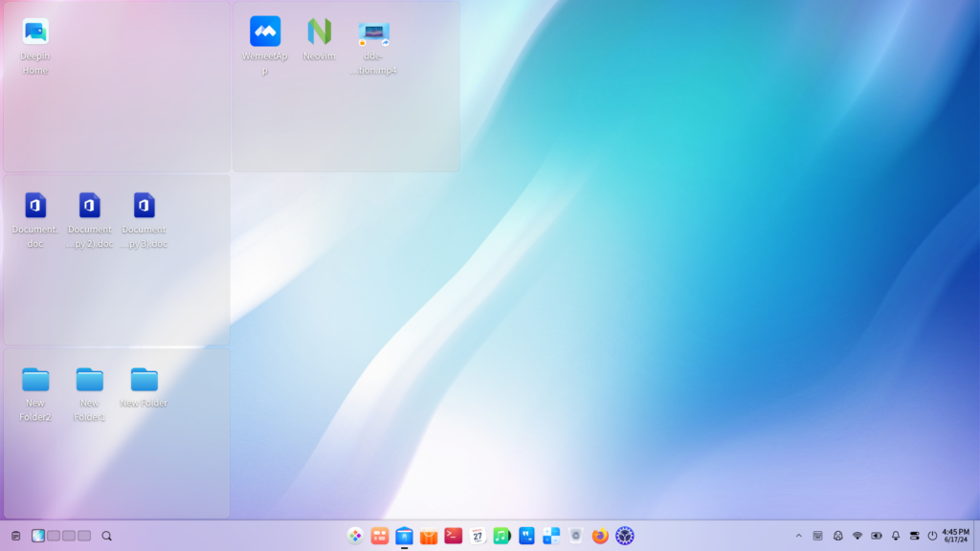Open the Trash from the dock
The height and width of the screenshot is (551, 980).
pyautogui.click(x=575, y=537)
